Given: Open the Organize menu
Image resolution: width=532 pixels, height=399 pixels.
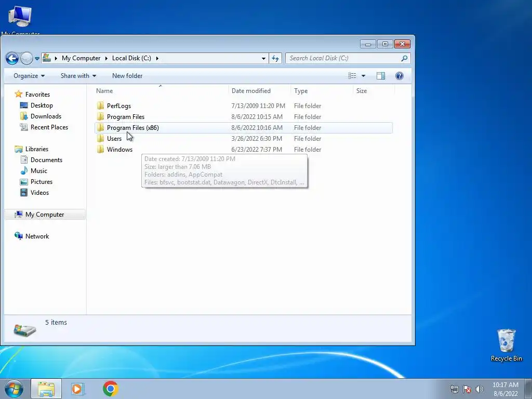Looking at the screenshot, I should pos(29,76).
